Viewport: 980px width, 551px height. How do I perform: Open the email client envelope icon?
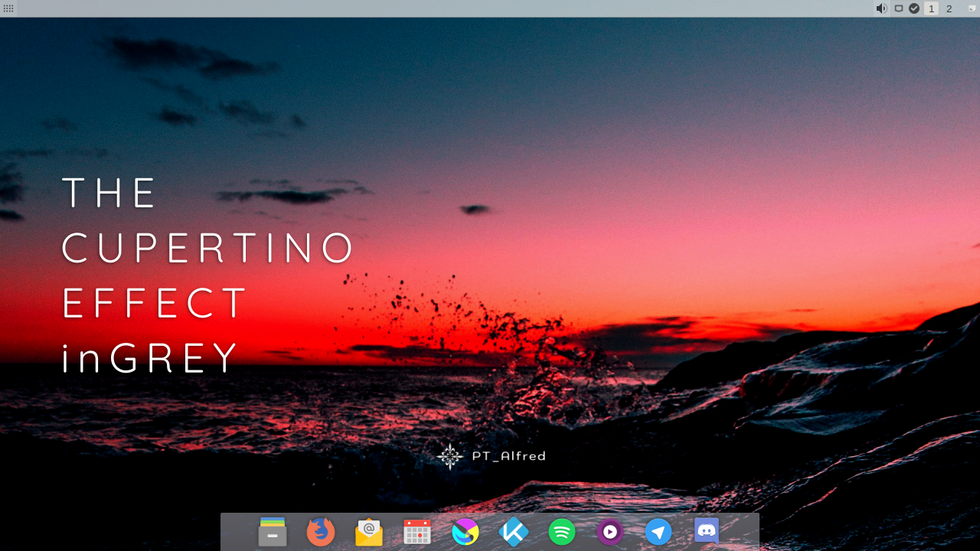pos(369,532)
